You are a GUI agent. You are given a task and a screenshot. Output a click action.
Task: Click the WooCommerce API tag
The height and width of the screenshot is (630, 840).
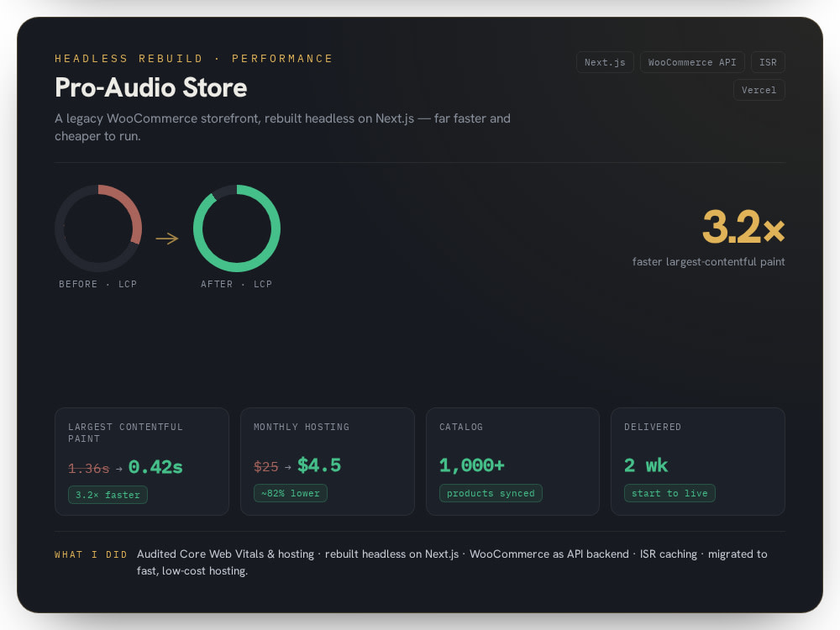[x=692, y=62]
